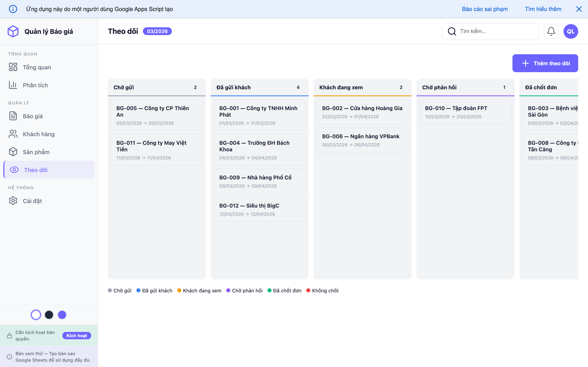Select the Phân tích analytics icon
Image resolution: width=588 pixels, height=367 pixels.
point(13,85)
